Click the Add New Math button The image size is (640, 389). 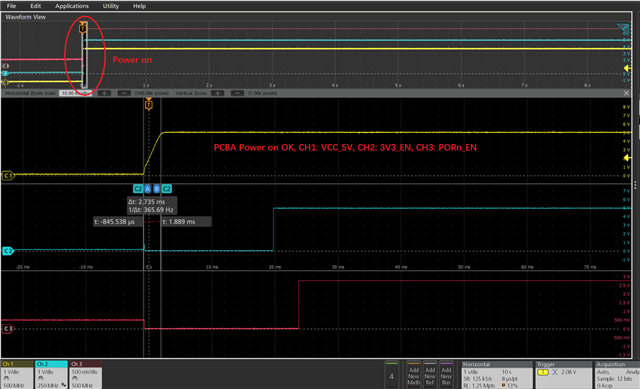pyautogui.click(x=413, y=374)
